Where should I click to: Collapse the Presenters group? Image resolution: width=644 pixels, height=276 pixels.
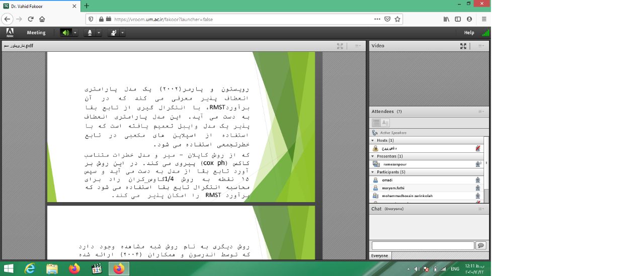click(x=373, y=156)
